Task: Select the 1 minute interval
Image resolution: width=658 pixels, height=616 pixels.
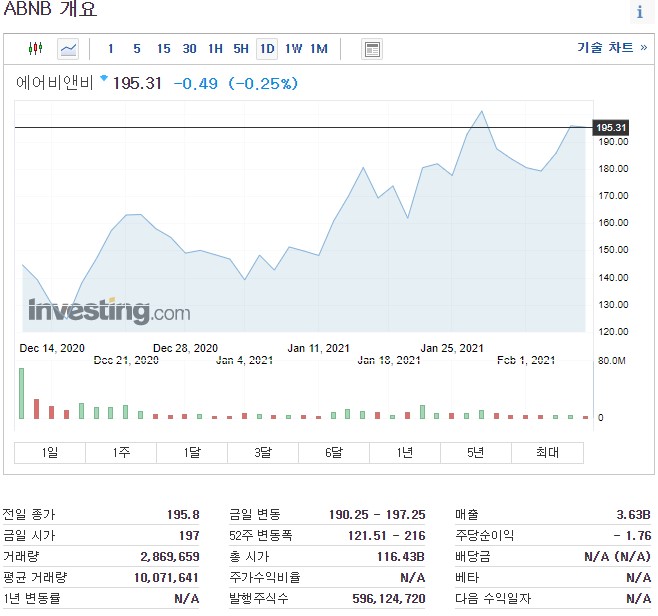Action: [110, 49]
